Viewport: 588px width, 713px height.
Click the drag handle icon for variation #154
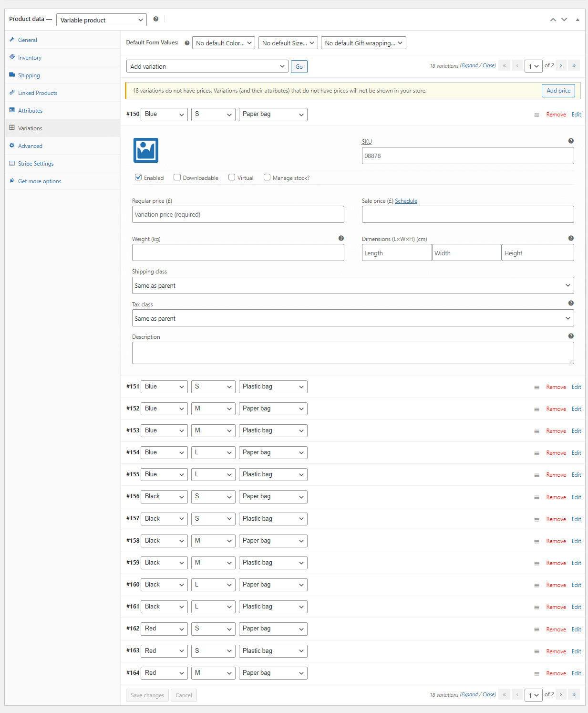pos(536,453)
